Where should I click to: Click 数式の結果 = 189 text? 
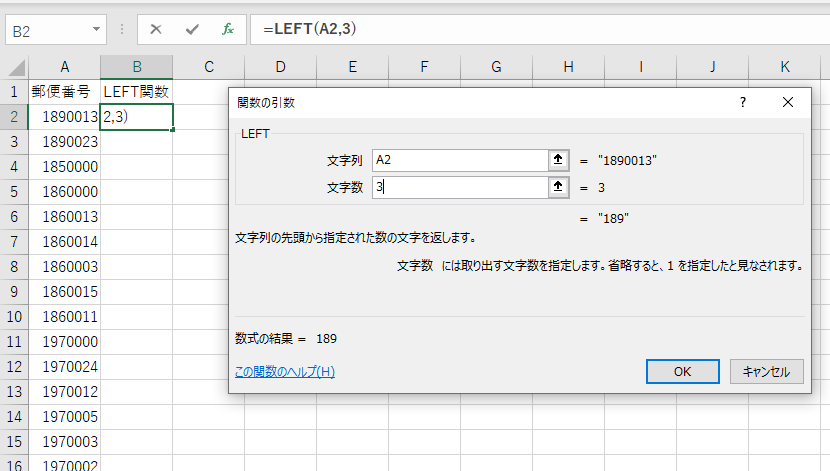[286, 339]
